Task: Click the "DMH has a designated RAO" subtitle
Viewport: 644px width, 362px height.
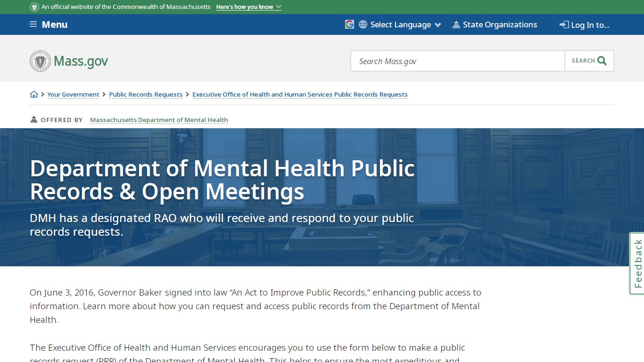Action: point(222,225)
